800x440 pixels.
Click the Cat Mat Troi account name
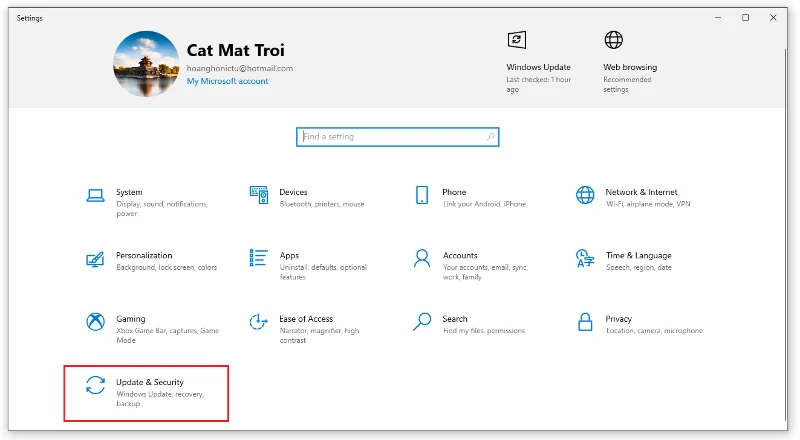click(x=235, y=50)
